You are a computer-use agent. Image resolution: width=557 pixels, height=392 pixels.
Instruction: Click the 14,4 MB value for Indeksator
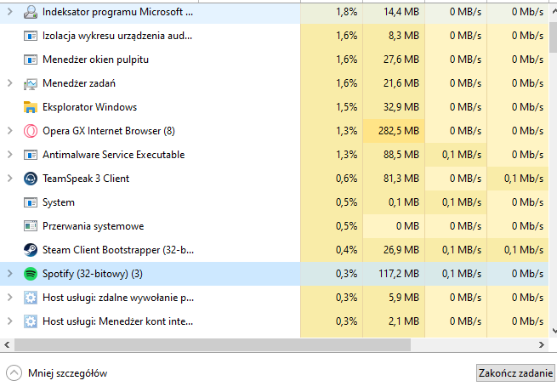coord(401,12)
